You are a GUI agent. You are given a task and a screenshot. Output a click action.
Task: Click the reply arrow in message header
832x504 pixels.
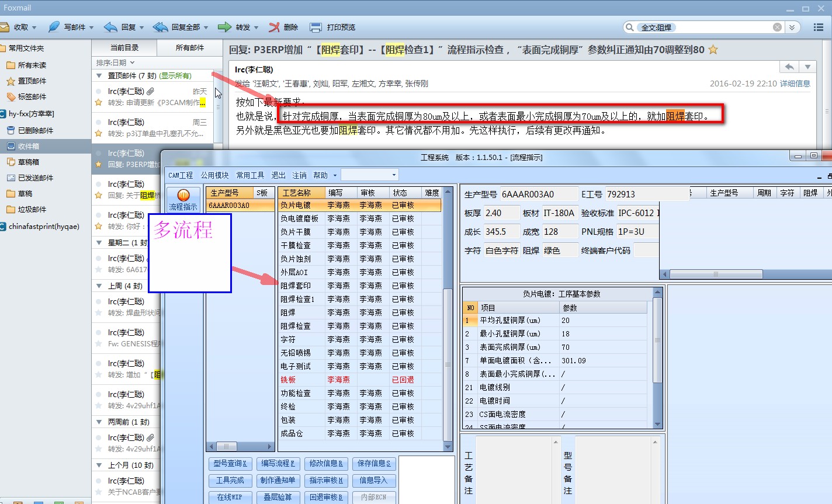tap(789, 67)
